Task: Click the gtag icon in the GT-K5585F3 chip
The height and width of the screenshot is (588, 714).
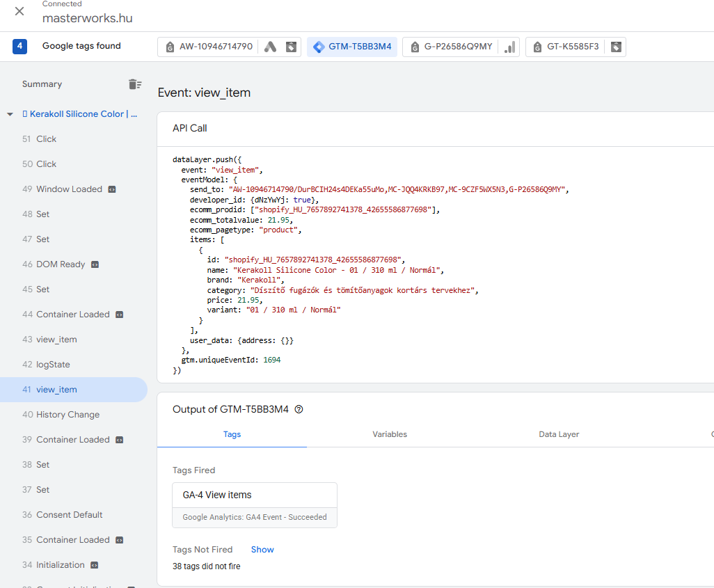Action: (x=537, y=47)
